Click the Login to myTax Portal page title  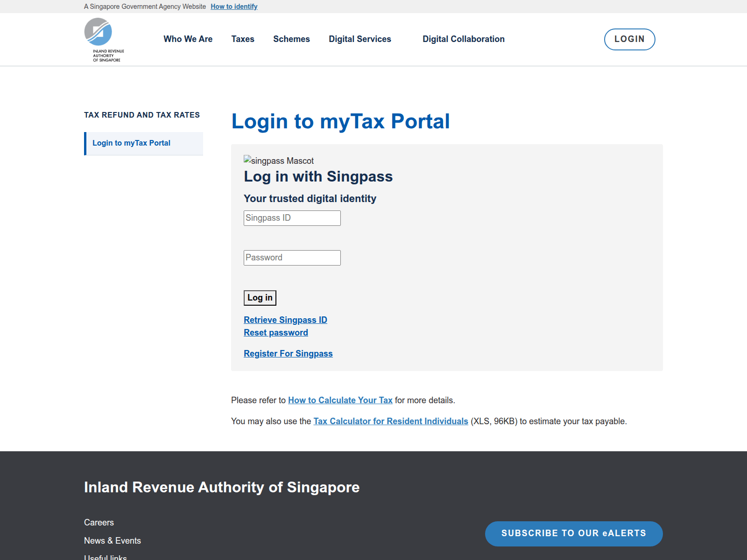[340, 121]
